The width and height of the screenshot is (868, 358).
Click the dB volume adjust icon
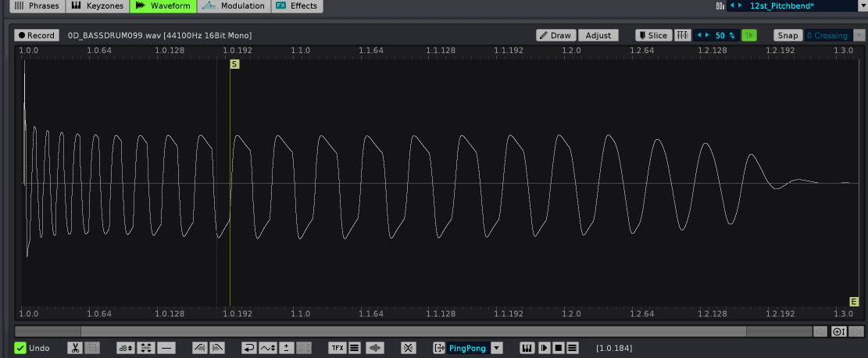[x=125, y=348]
